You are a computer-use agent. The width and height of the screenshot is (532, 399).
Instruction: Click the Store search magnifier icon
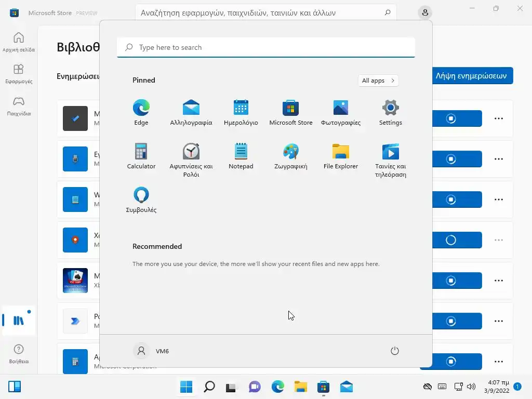[x=388, y=12]
